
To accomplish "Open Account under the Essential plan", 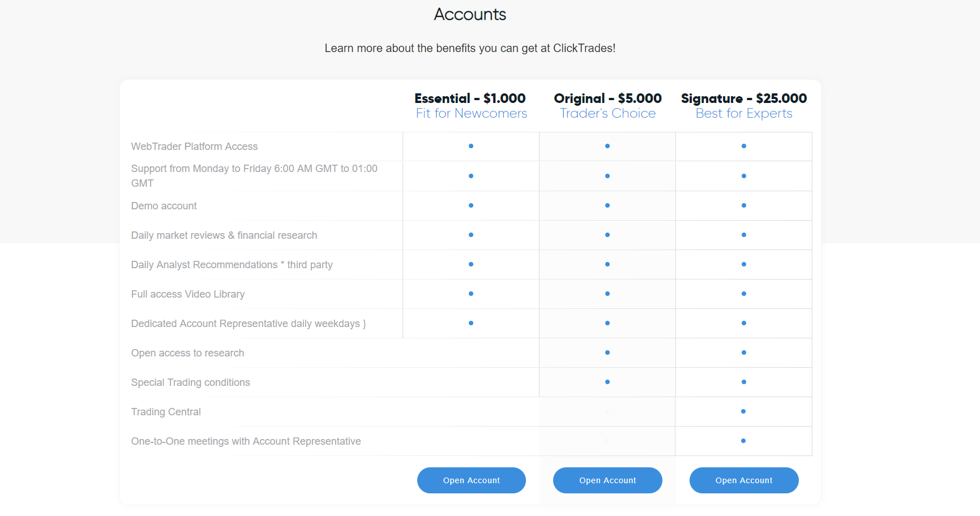I will click(471, 480).
